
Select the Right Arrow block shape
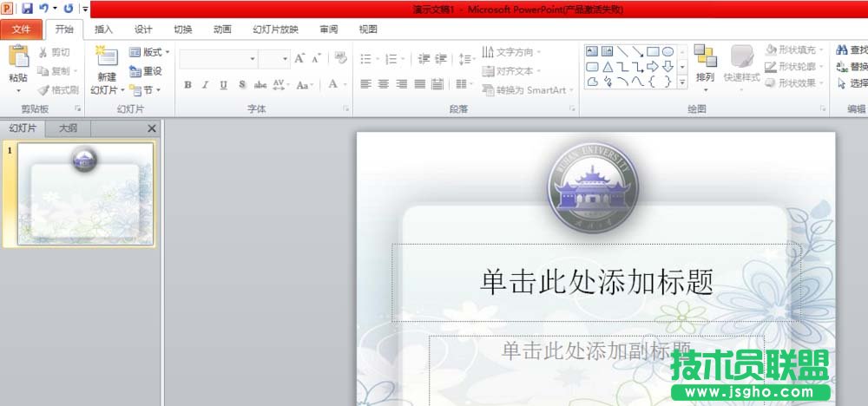(654, 67)
